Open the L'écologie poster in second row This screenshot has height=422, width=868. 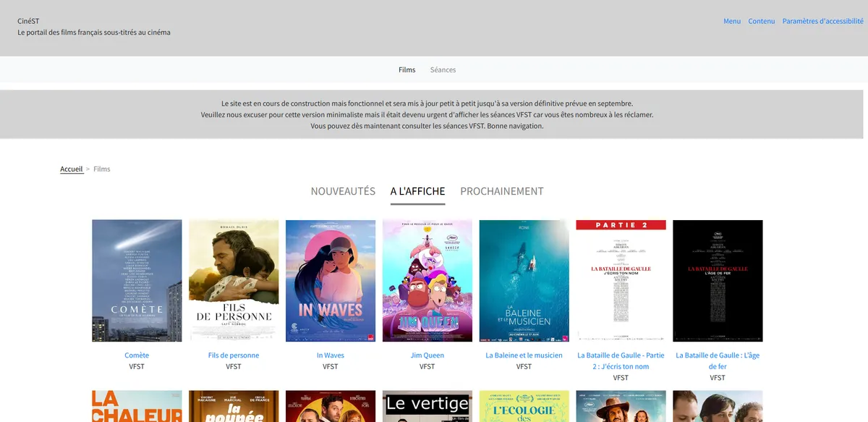524,406
